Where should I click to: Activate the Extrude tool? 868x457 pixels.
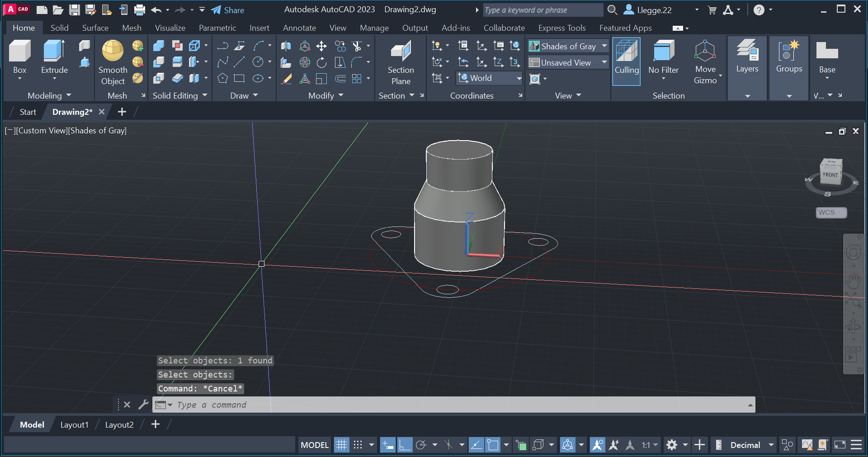pos(54,57)
